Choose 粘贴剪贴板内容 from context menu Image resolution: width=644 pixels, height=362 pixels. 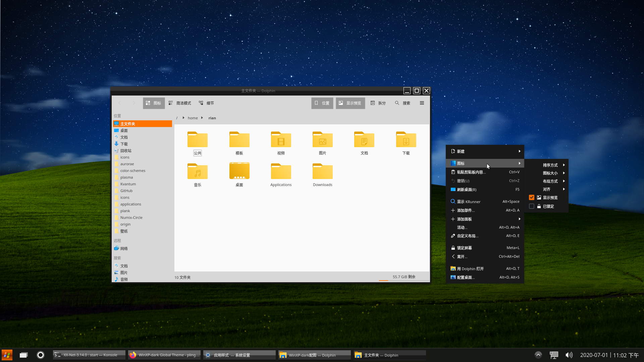(485, 172)
